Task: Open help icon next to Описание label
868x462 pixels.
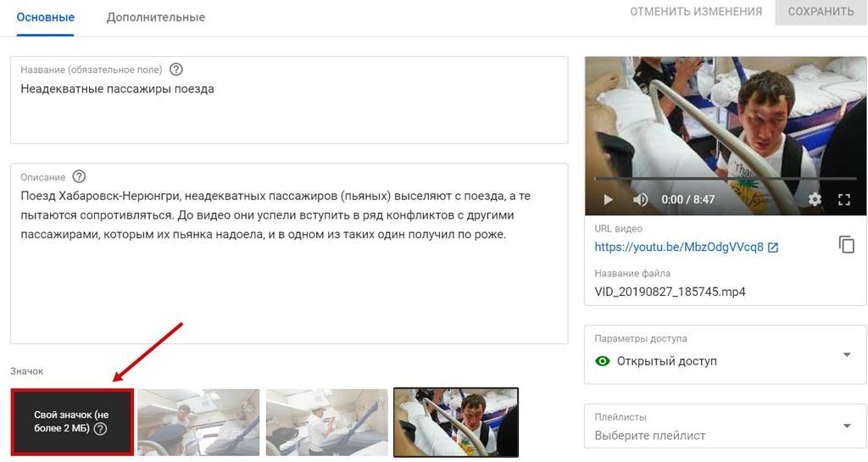Action: (79, 176)
